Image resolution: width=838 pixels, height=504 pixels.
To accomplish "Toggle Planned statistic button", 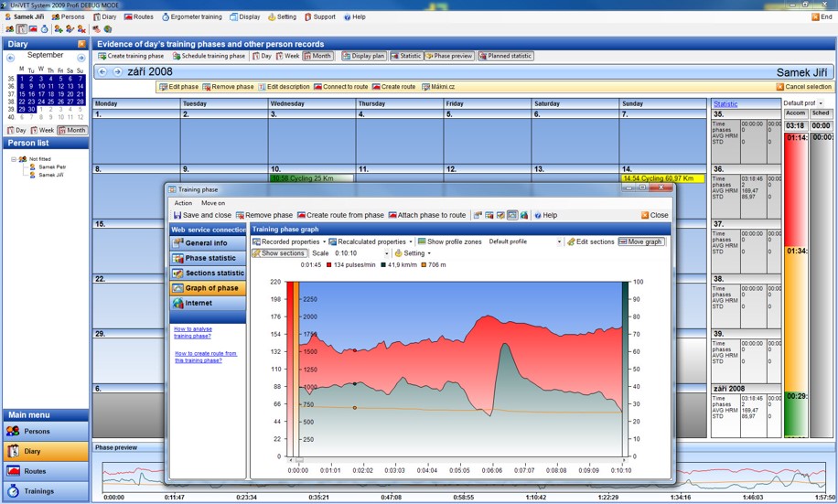I will pyautogui.click(x=506, y=56).
